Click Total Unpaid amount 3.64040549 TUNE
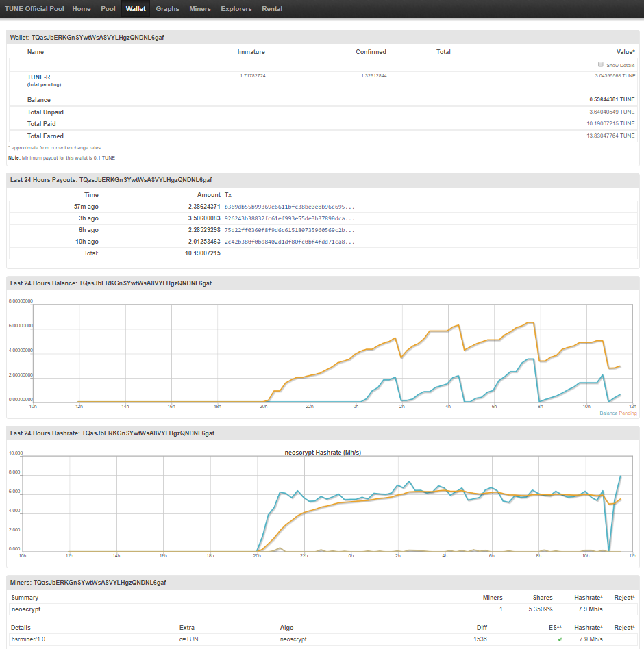This screenshot has width=644, height=649. [x=612, y=112]
